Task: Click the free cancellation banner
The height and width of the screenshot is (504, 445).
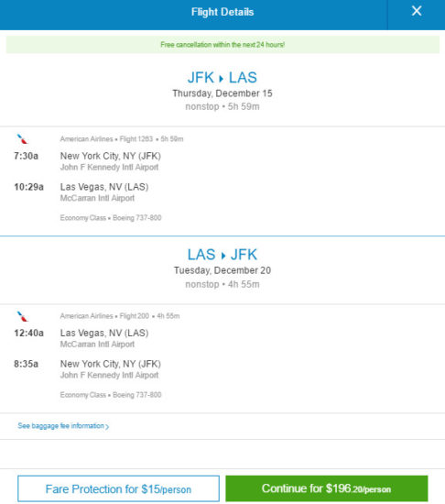Action: pos(222,45)
